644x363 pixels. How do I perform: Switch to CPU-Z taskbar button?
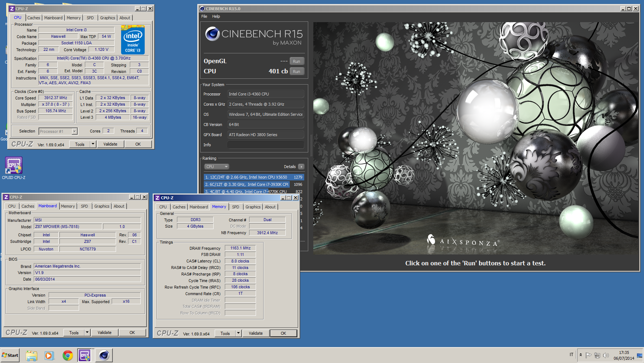click(85, 355)
